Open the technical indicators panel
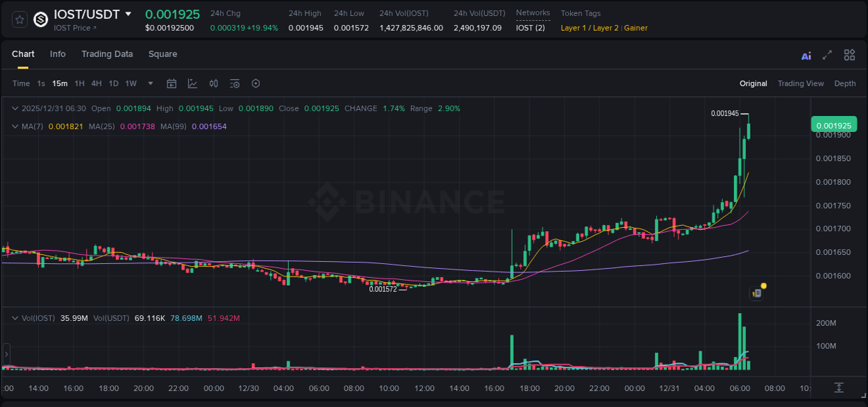 click(213, 83)
